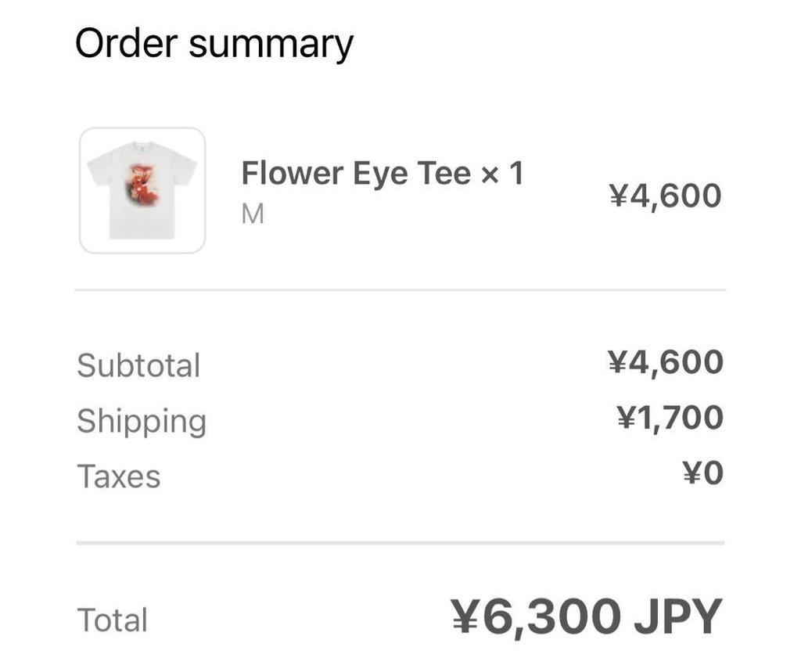The width and height of the screenshot is (801, 672).
Task: Click the Taxes label
Action: click(119, 476)
